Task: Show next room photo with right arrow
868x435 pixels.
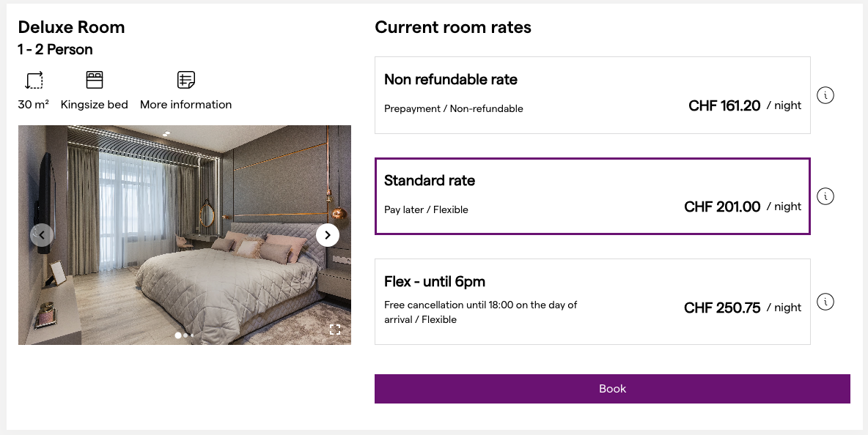Action: point(328,235)
